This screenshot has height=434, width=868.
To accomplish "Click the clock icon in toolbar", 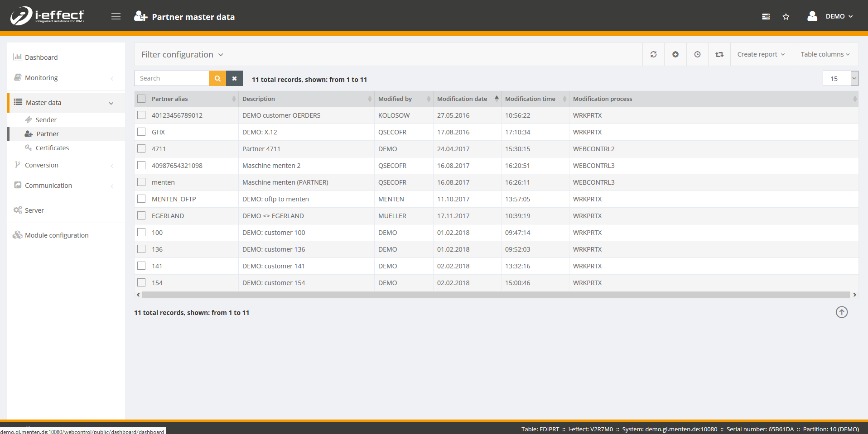I will pos(697,54).
